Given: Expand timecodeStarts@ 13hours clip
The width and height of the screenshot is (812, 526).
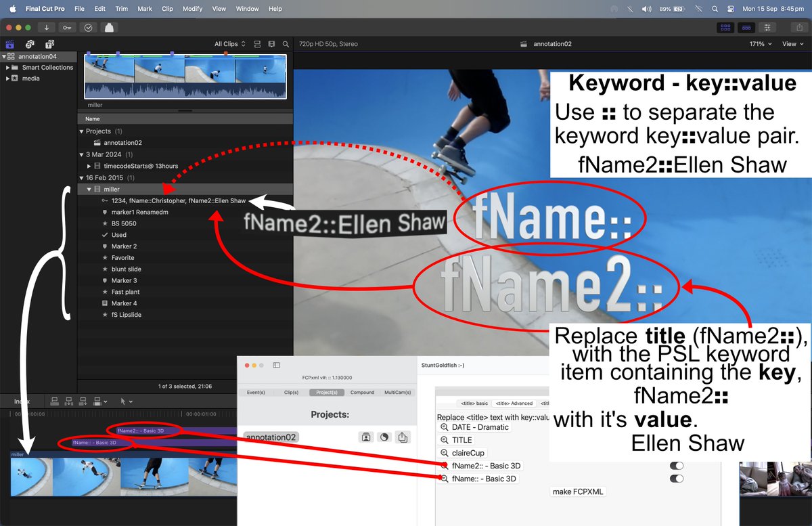Looking at the screenshot, I should [89, 166].
